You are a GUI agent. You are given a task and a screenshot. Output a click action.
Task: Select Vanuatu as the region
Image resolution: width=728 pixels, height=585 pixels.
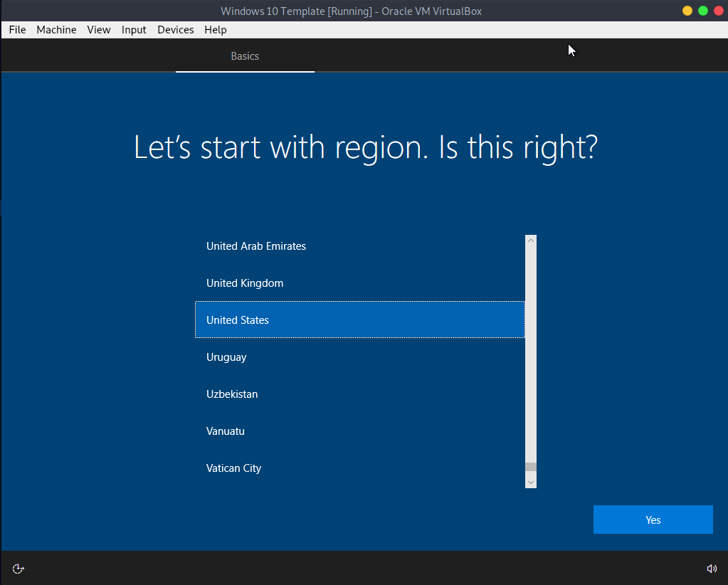[360, 431]
